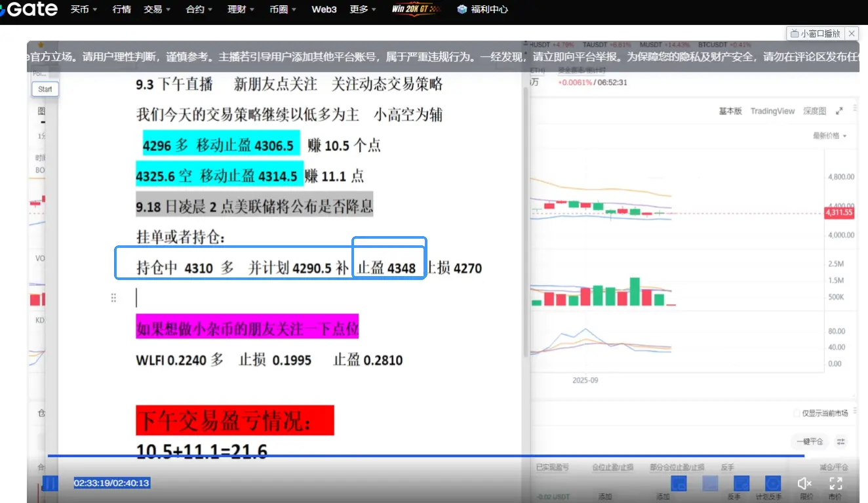Tick the 仅显示当前市场 checkbox
The height and width of the screenshot is (503, 868).
pos(797,414)
